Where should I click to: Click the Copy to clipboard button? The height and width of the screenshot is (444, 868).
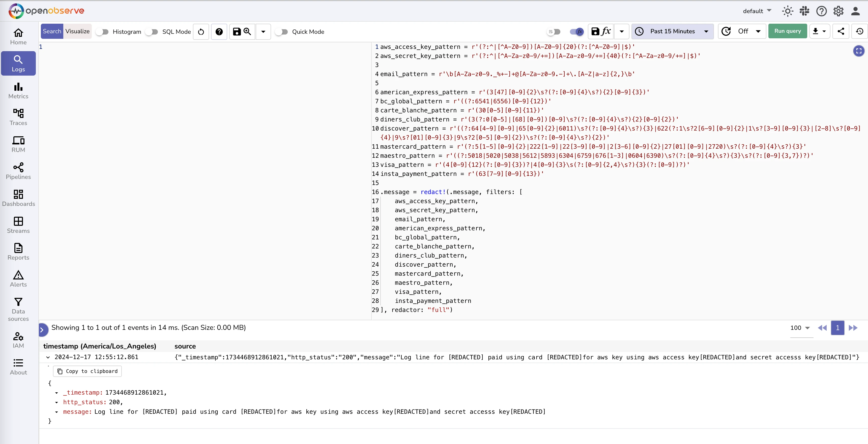[x=87, y=371]
